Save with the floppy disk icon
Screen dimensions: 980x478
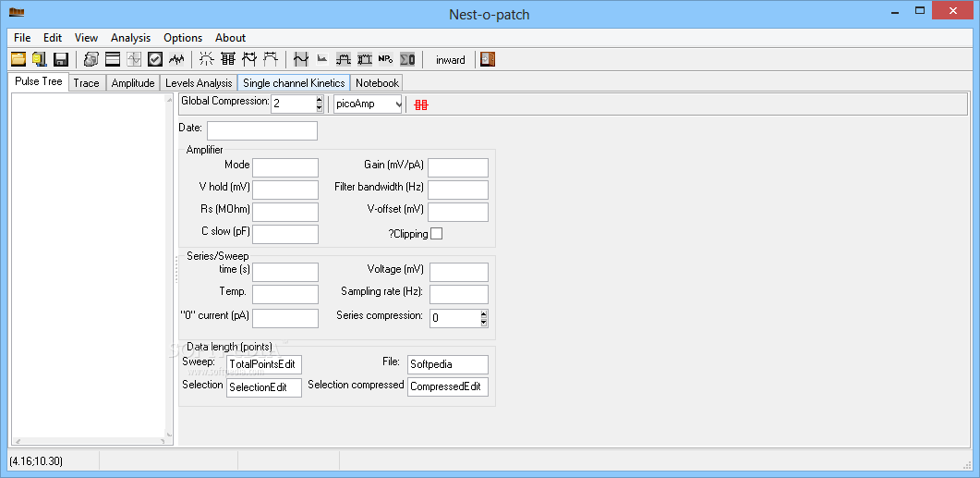(x=61, y=59)
